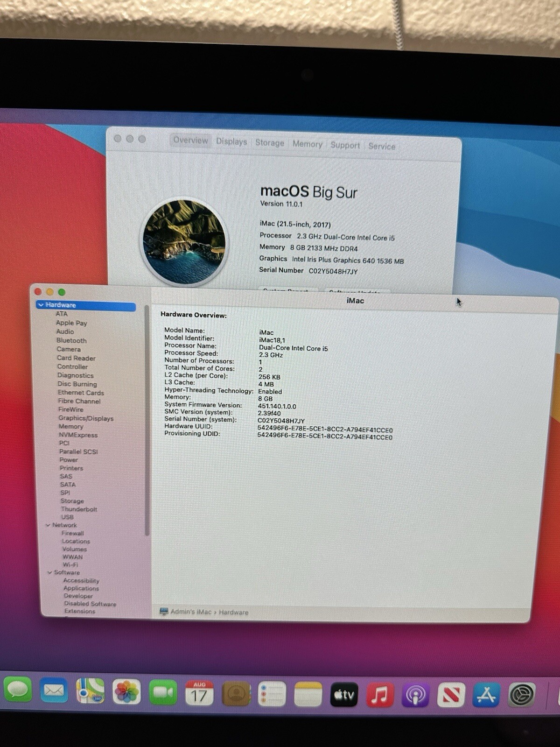560x747 pixels.
Task: Select ATA in the hardware list
Action: pyautogui.click(x=62, y=314)
